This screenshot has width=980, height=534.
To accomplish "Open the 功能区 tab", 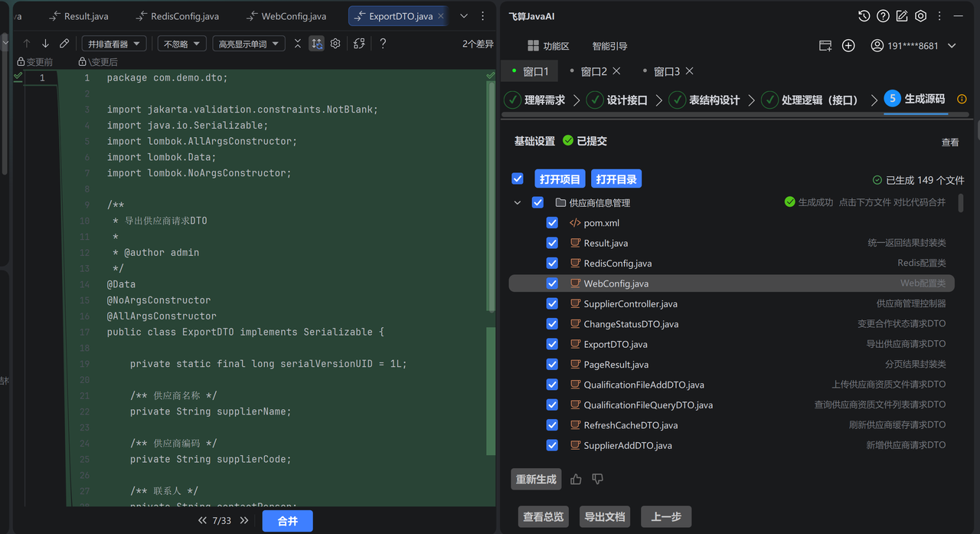I will (x=549, y=46).
